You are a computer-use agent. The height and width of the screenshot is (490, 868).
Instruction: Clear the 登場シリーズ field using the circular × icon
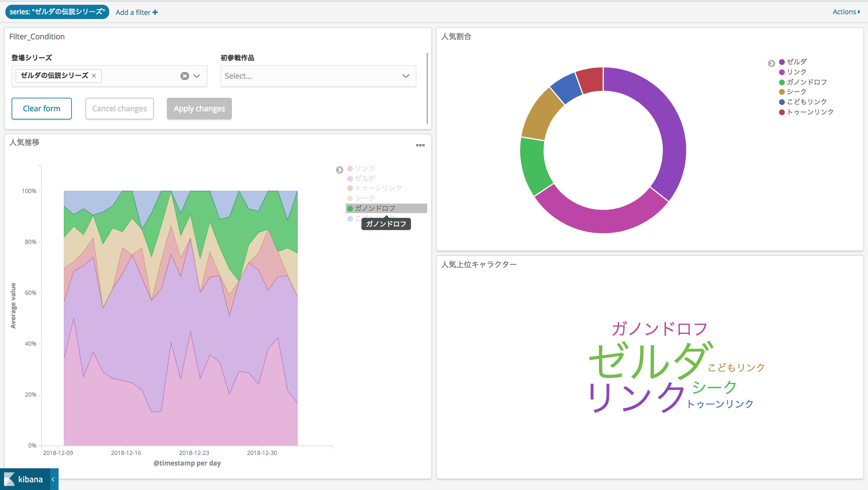tap(184, 76)
